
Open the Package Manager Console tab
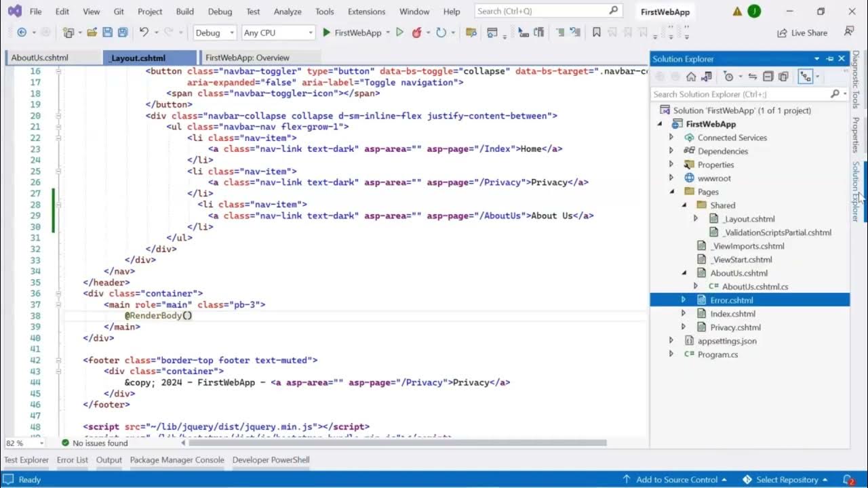(177, 460)
